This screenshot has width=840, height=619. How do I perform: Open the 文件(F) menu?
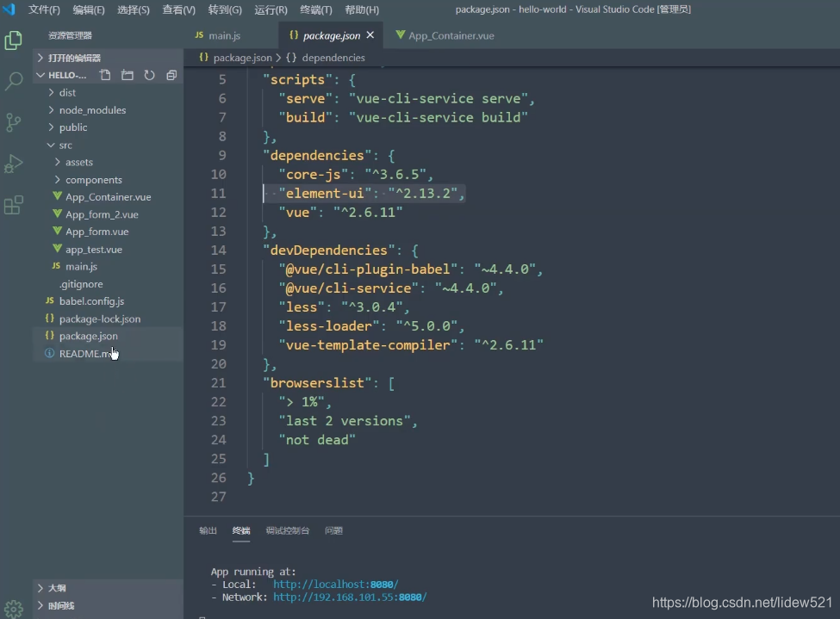click(44, 9)
